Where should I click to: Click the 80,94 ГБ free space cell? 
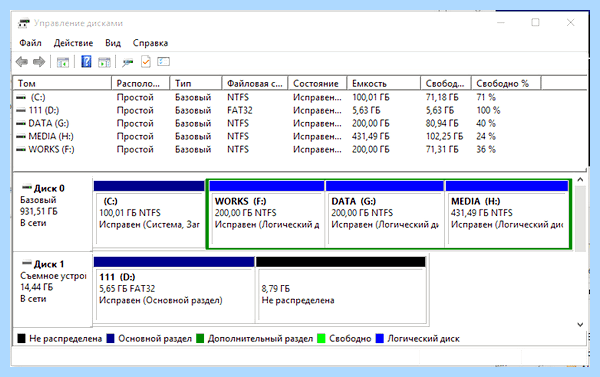442,124
